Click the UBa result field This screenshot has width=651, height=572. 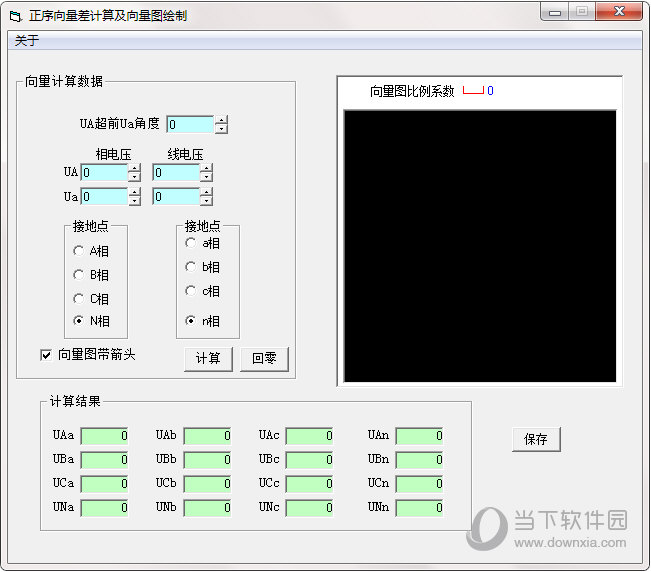[x=104, y=460]
